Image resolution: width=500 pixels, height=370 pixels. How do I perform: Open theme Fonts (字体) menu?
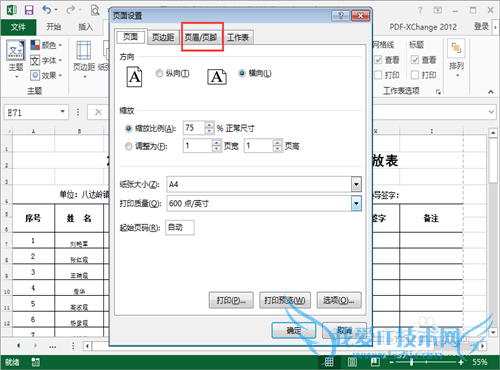pos(46,60)
